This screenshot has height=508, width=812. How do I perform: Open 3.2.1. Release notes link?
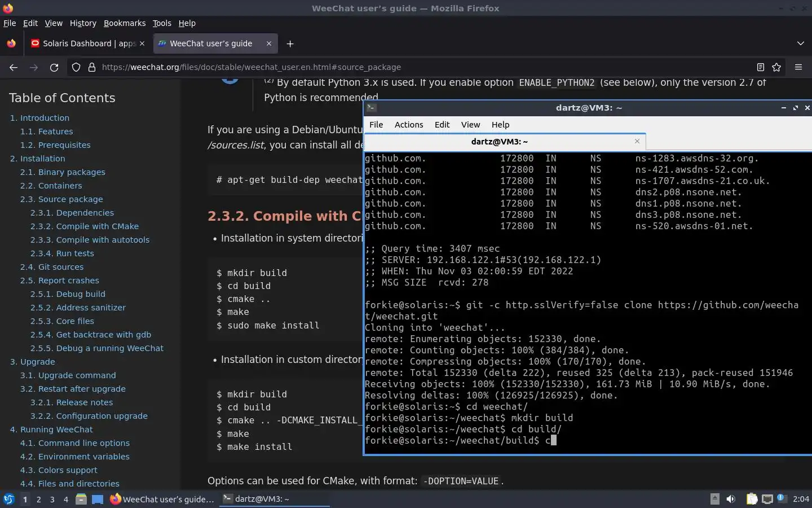[x=72, y=402]
